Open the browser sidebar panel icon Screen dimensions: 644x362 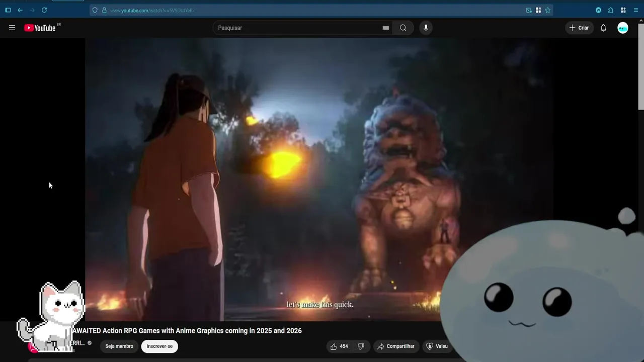8,10
